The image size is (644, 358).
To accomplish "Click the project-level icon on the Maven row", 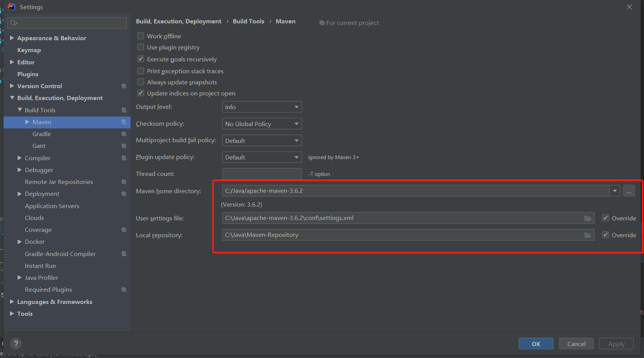I will 124,122.
